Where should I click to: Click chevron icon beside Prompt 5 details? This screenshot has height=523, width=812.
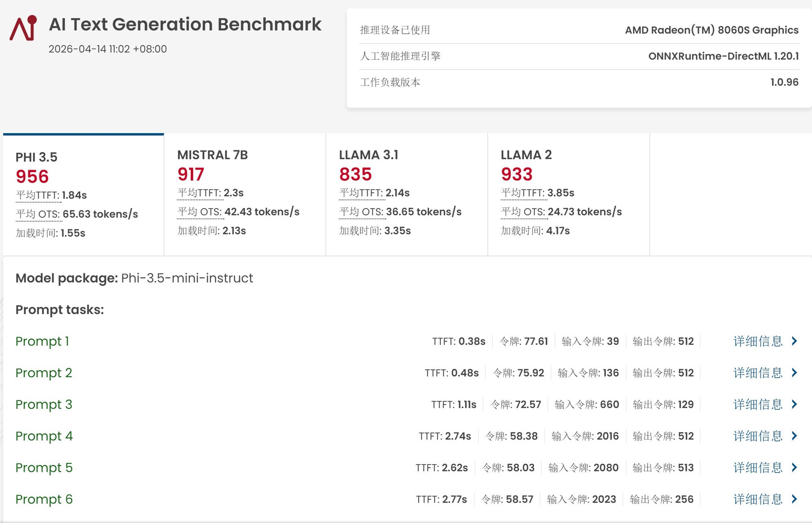(x=795, y=468)
